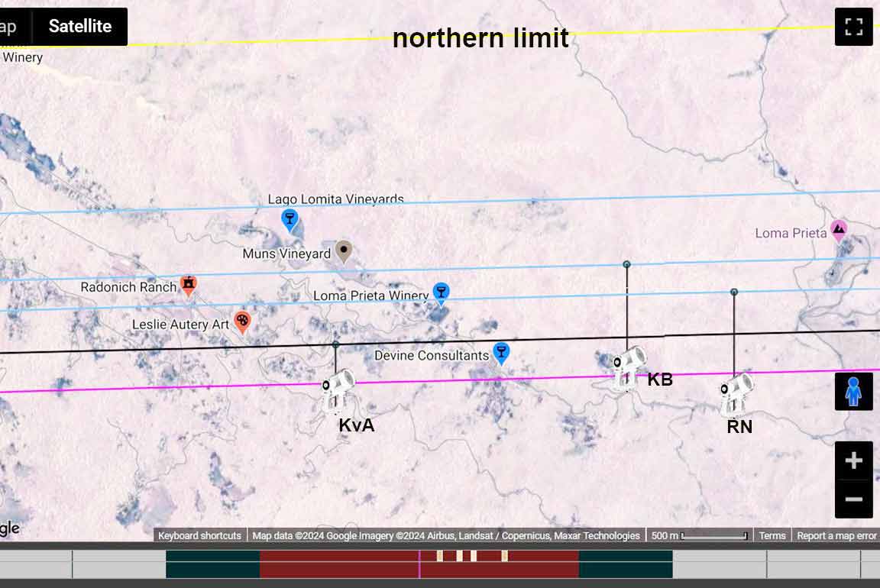Click Report a map error
Viewport: 880px width, 588px height.
pos(836,536)
